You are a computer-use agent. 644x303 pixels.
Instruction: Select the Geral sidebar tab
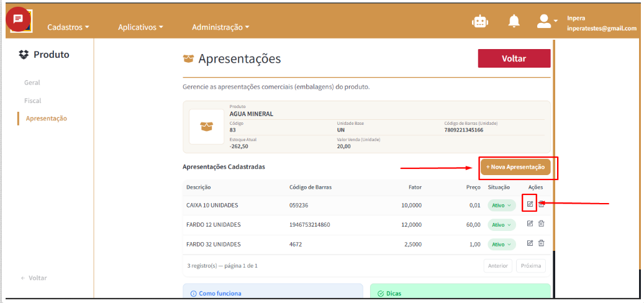tap(32, 83)
